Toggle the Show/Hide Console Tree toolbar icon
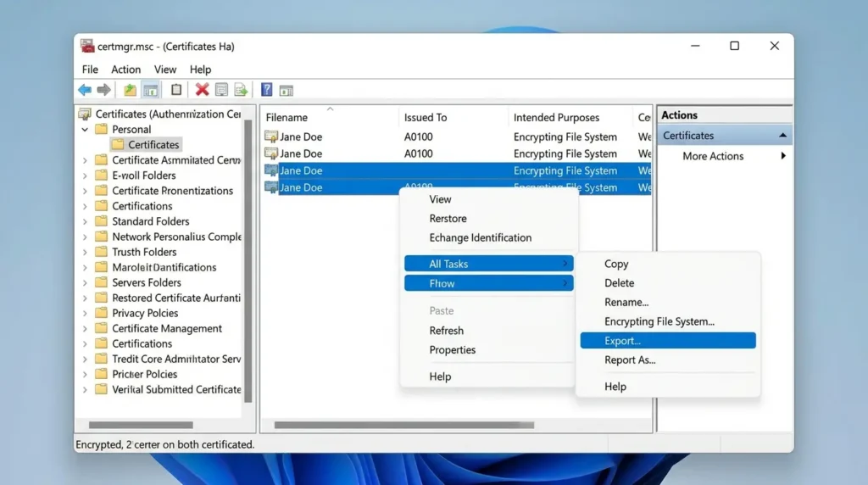Screen dimensions: 868x485 click(151, 90)
